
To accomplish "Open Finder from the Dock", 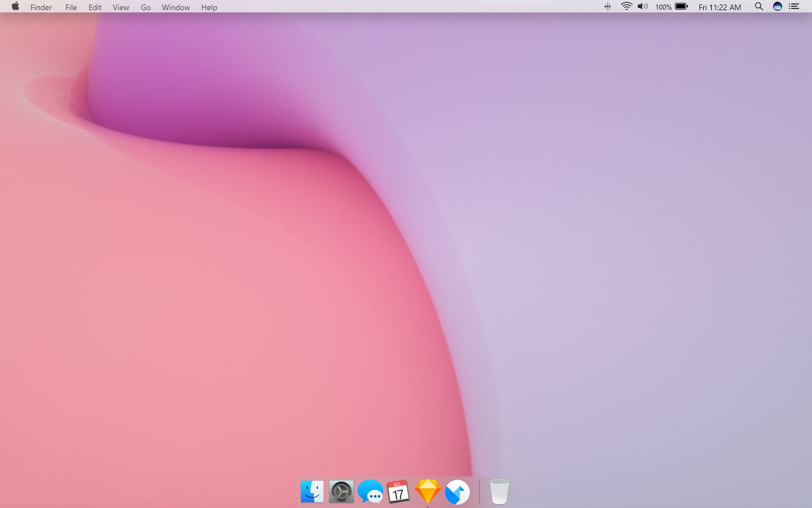I will tap(312, 492).
